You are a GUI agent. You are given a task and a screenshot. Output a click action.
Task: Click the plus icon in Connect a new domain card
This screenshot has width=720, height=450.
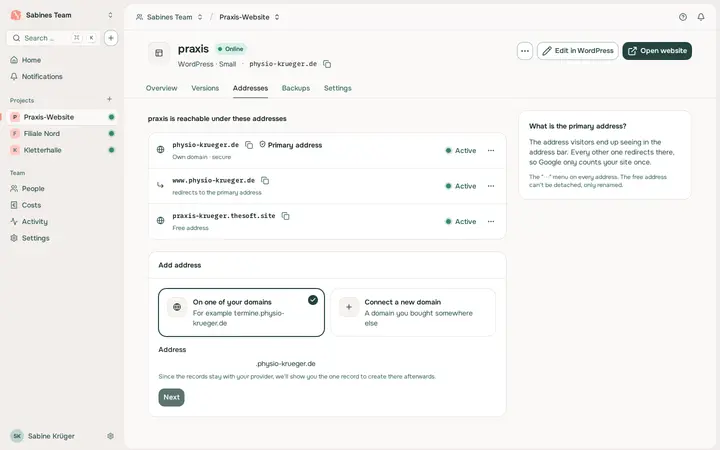349,307
